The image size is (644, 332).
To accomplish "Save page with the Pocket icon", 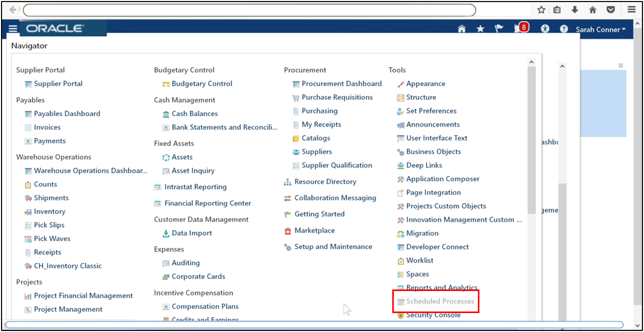I will [x=611, y=10].
